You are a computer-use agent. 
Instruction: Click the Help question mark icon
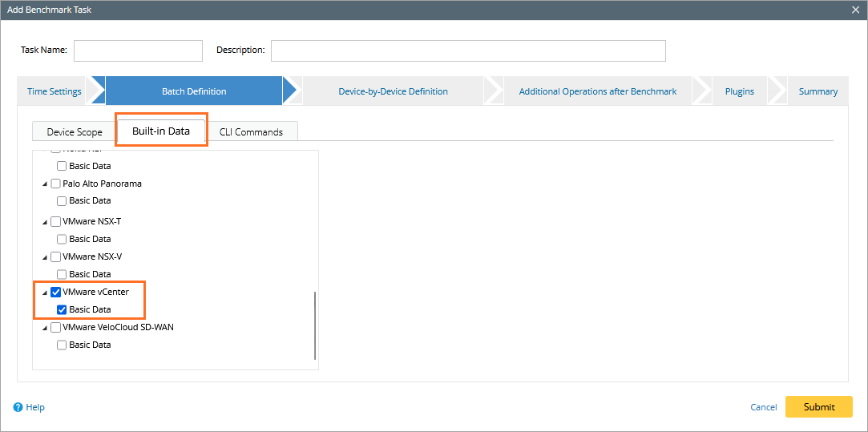coord(18,407)
